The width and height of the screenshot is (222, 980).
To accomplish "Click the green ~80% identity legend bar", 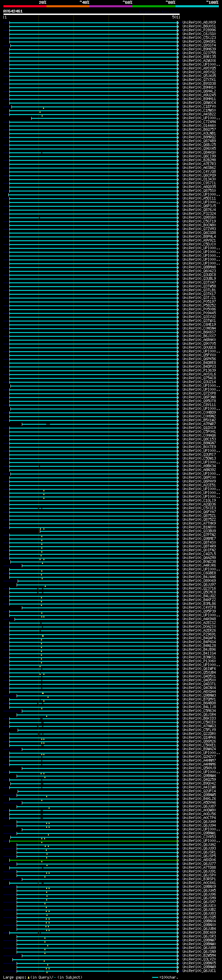I will pos(154,6).
